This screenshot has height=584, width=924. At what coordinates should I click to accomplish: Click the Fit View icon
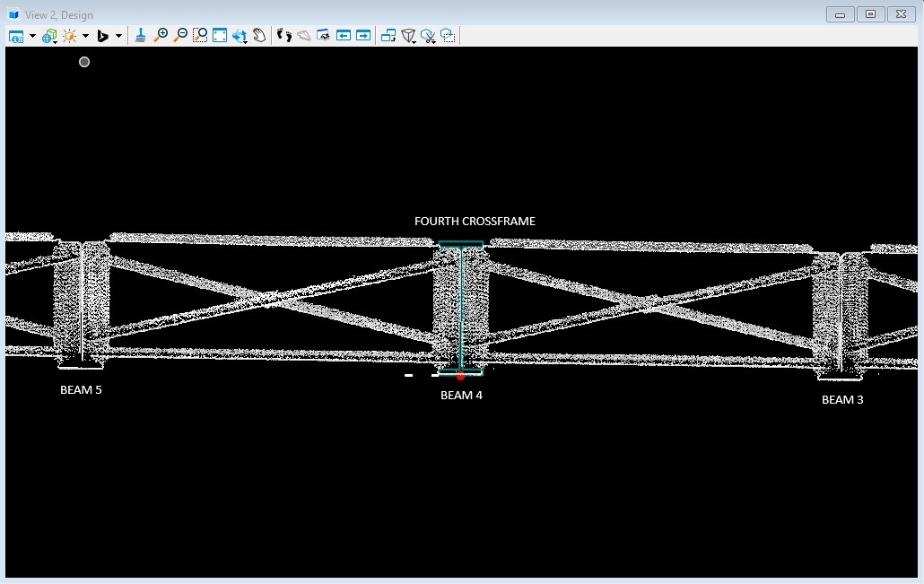[220, 35]
